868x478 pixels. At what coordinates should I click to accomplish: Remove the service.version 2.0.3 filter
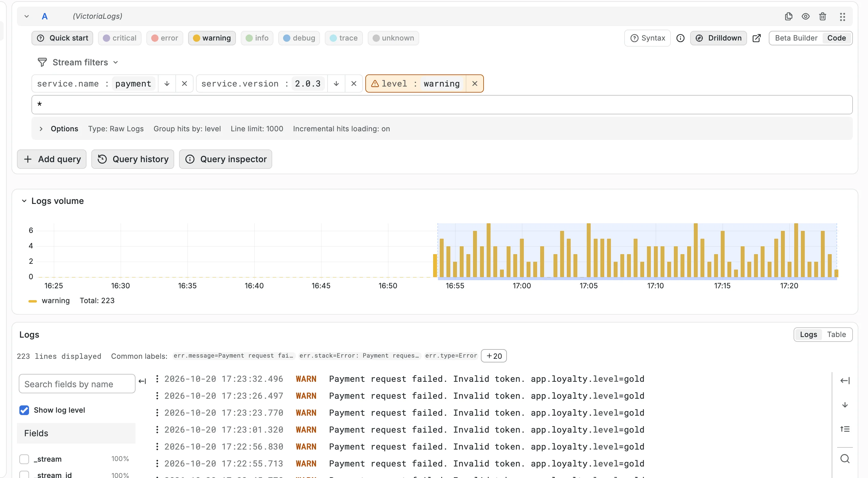tap(354, 83)
